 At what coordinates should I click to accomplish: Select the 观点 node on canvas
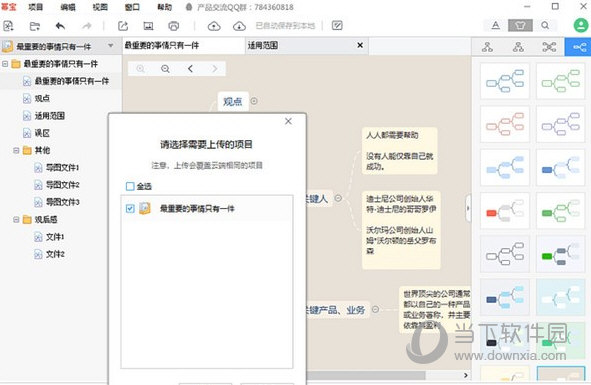pyautogui.click(x=233, y=101)
